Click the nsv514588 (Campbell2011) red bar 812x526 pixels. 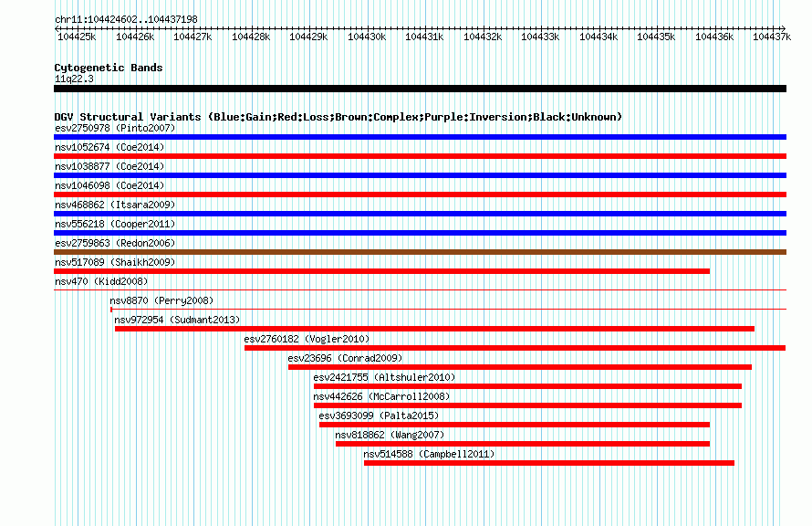pyautogui.click(x=549, y=463)
